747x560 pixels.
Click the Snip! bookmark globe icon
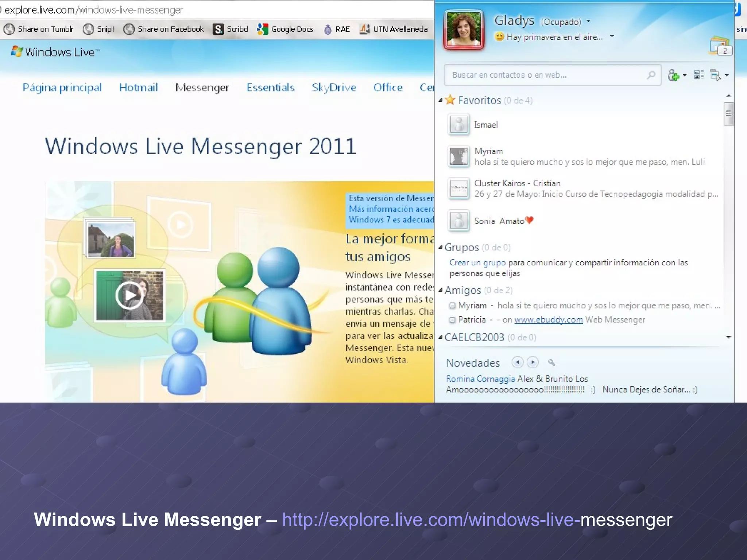tap(88, 29)
